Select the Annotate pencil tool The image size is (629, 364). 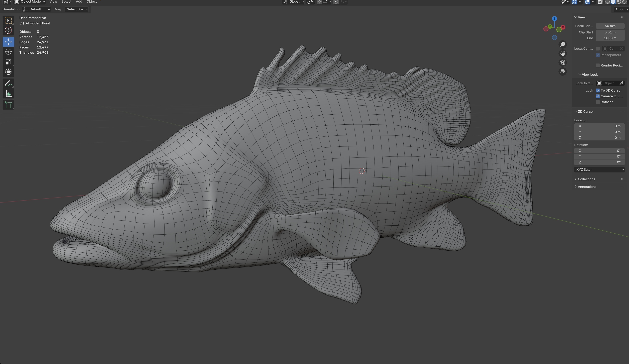point(8,83)
